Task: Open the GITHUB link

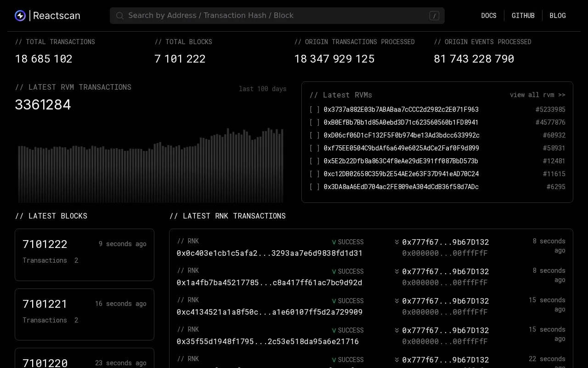Action: pyautogui.click(x=523, y=16)
